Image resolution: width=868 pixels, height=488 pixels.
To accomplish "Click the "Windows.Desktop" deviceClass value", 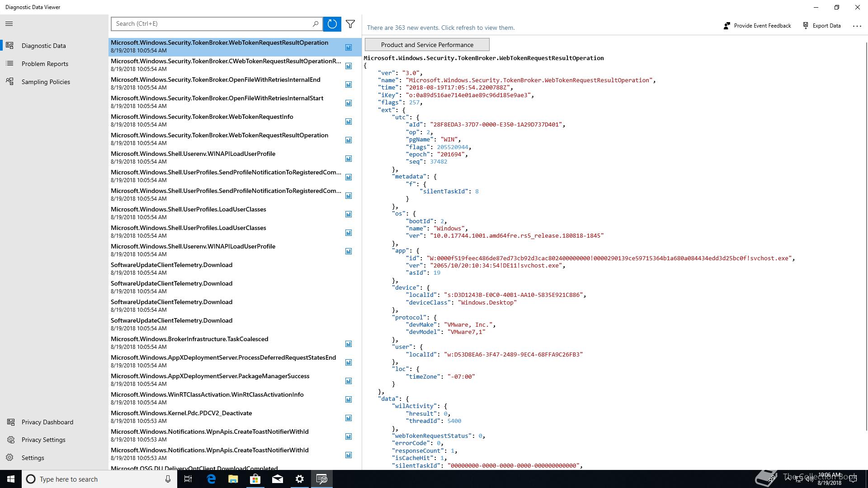I will pyautogui.click(x=487, y=303).
